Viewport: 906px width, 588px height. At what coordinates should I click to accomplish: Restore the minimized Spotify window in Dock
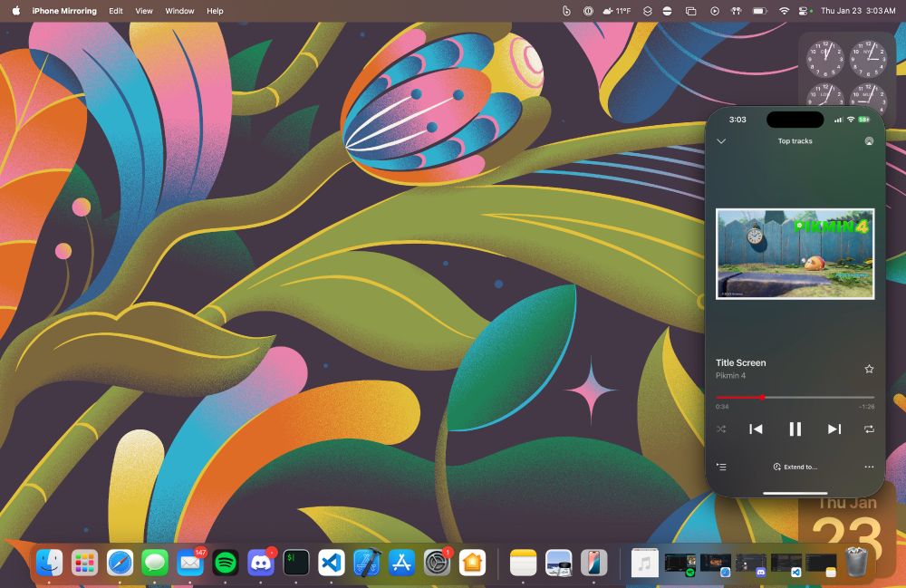point(680,564)
